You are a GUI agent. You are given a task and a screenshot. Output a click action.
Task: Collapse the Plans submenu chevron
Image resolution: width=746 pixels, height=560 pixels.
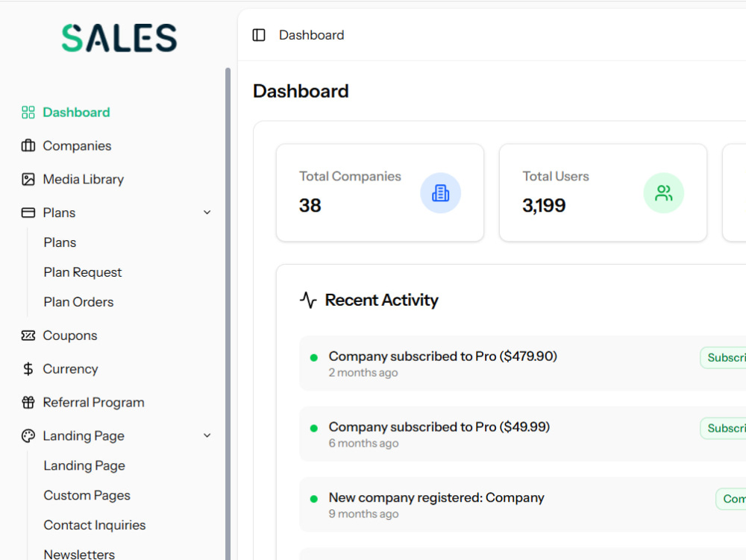(x=207, y=213)
